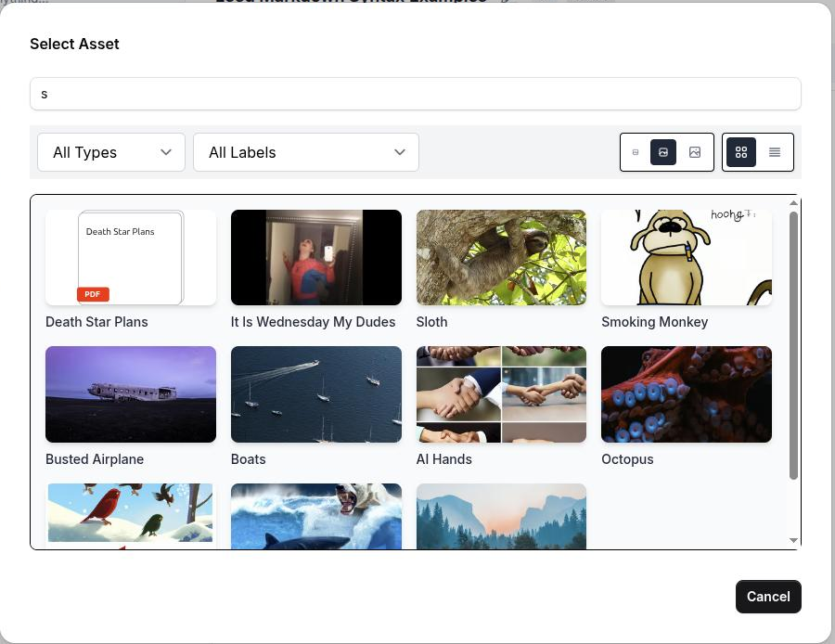Viewport: 835px width, 644px height.
Task: Click the "Boats" caption text
Action: point(248,459)
